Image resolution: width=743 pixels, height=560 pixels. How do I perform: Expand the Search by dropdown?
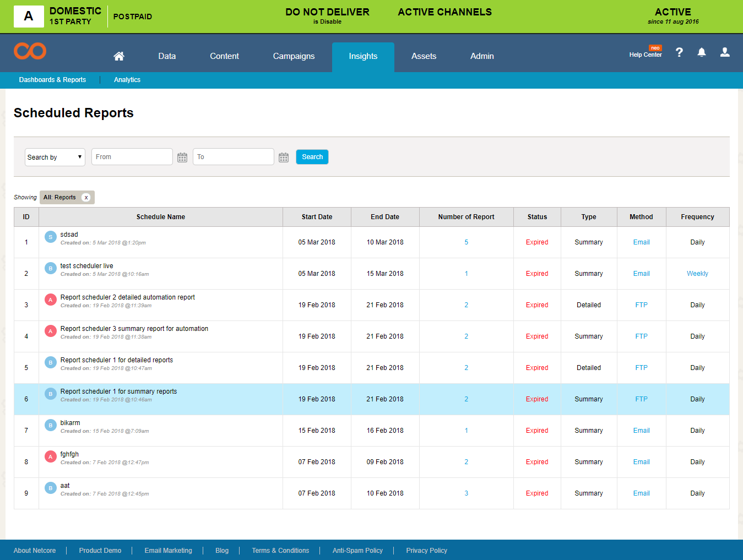tap(55, 157)
